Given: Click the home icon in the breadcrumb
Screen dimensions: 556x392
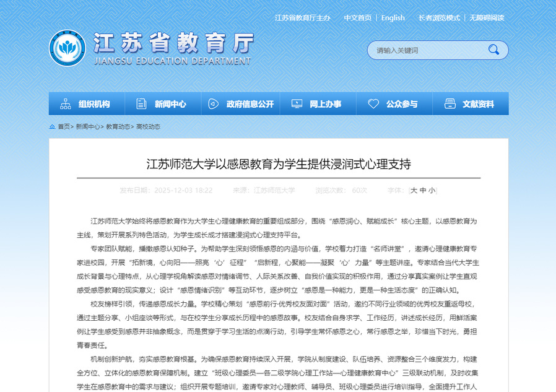Looking at the screenshot, I should point(52,126).
